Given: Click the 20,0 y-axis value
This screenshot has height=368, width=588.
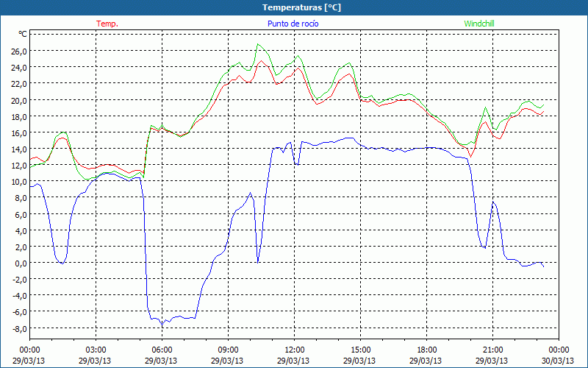Looking at the screenshot, I should pyautogui.click(x=19, y=100).
